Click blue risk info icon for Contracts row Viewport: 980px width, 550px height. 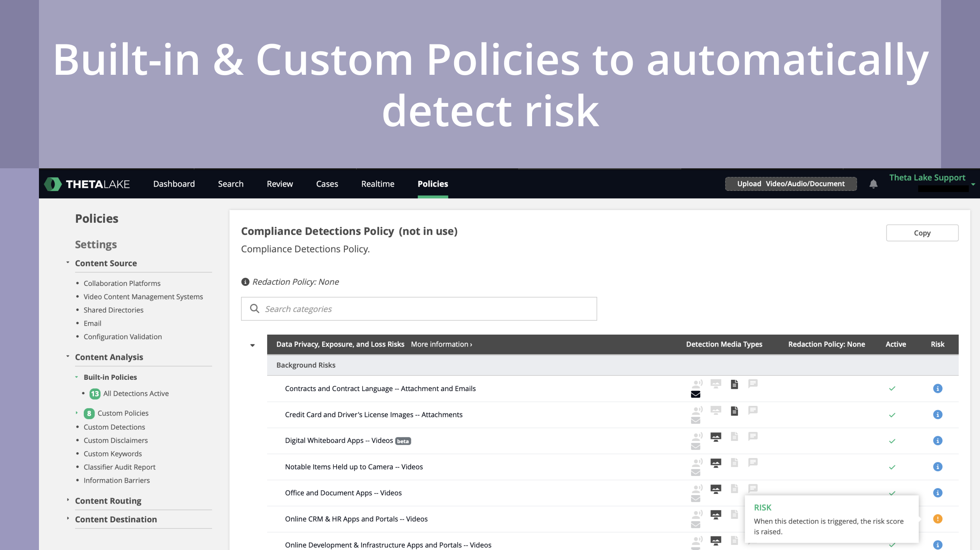click(x=938, y=388)
